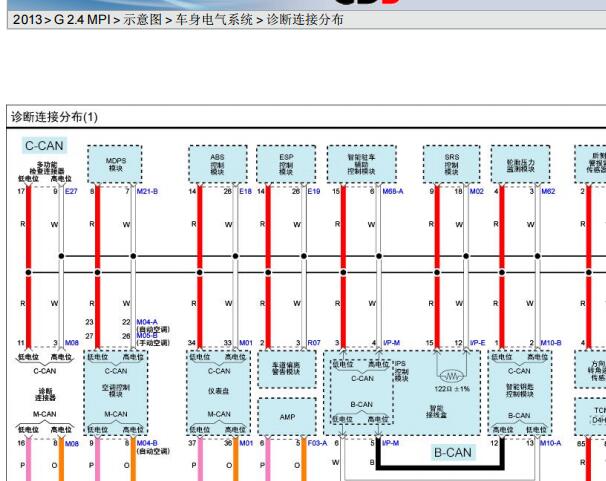Open I/P-M link beside pin 4
Viewport: 606px width, 481px height.
[391, 343]
